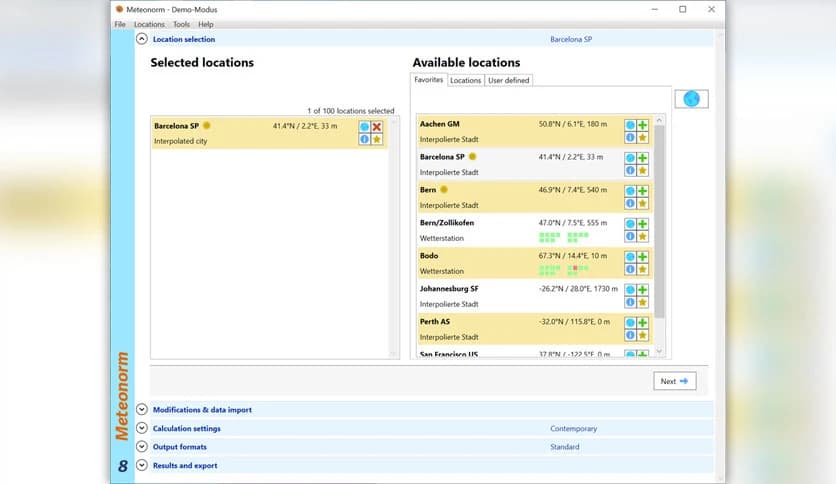836x484 pixels.
Task: Click the Calculation settings heading link
Action: click(187, 429)
